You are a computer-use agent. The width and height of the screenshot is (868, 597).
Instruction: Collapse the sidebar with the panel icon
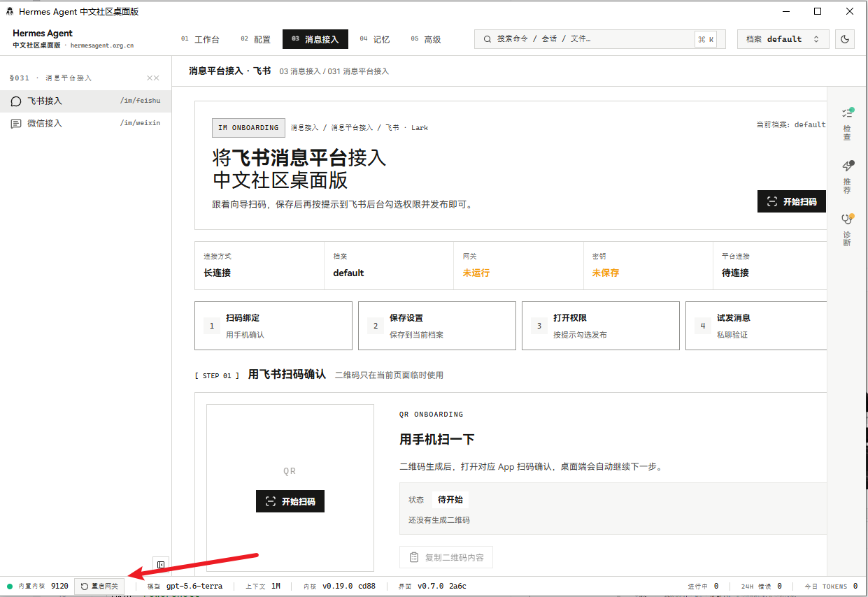coord(161,565)
